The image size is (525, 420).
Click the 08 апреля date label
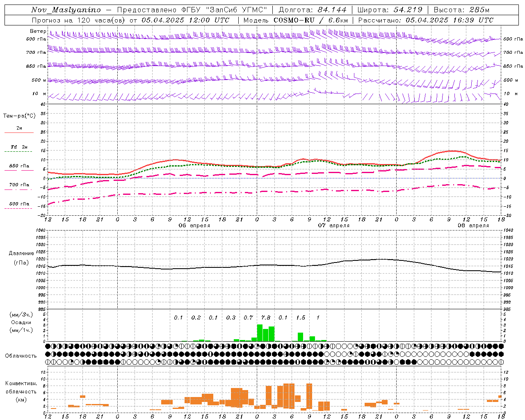[473, 226]
